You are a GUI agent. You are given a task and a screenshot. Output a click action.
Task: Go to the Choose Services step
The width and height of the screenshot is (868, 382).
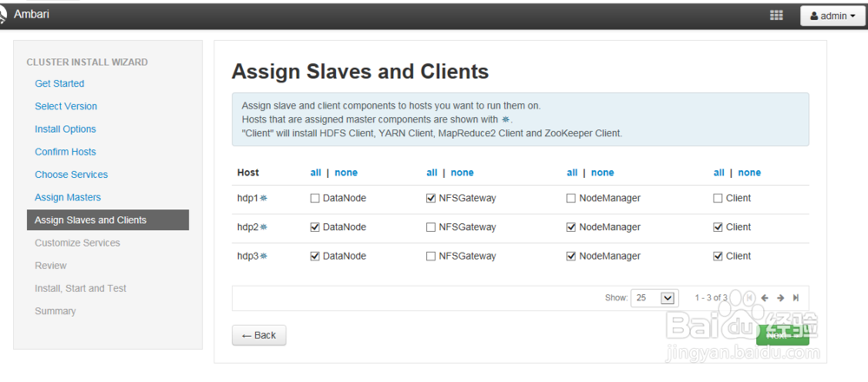(71, 175)
